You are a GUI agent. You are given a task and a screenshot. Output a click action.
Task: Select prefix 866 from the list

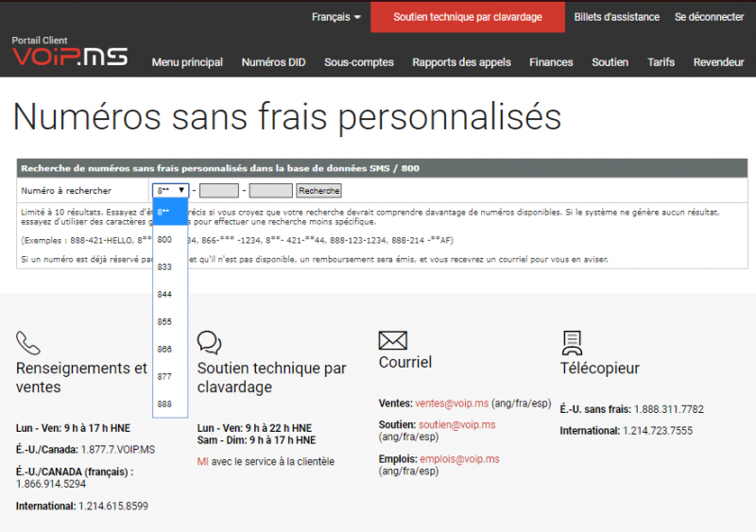[x=170, y=350]
